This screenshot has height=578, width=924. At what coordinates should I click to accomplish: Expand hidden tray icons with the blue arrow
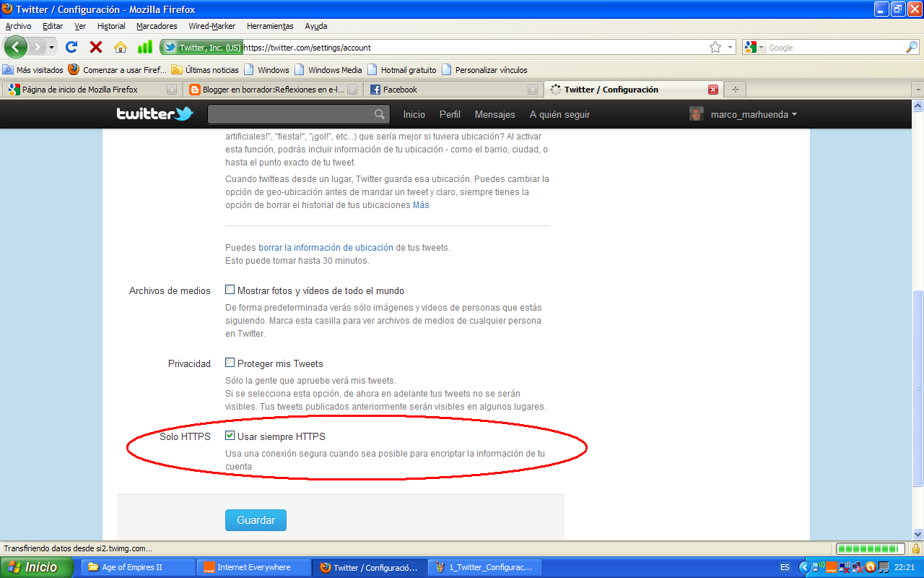[x=804, y=567]
